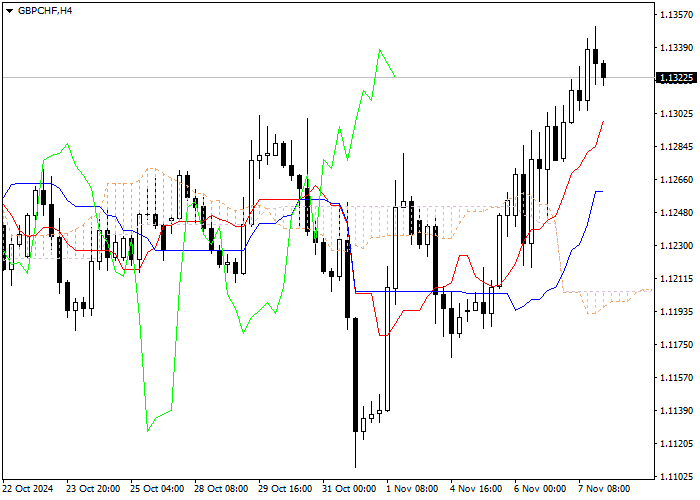Viewport: 700px width, 500px height.
Task: Click the 1.11750 price scale label
Action: [676, 345]
